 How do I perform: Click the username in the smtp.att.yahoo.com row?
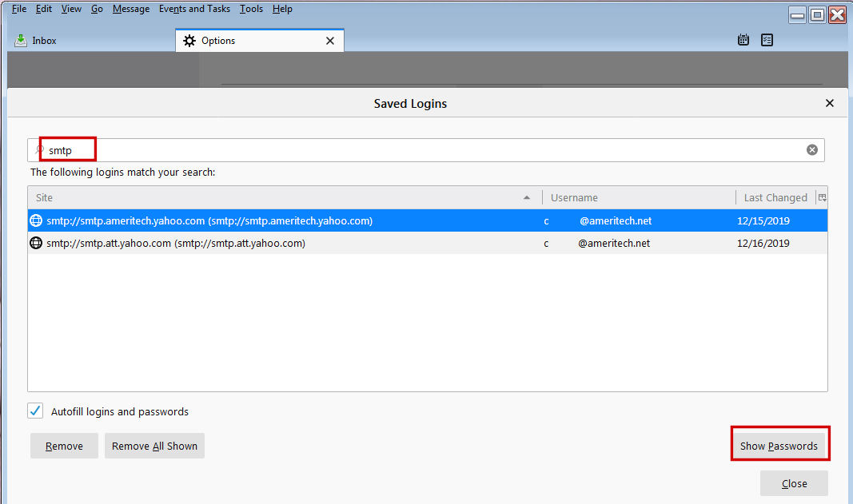point(596,243)
